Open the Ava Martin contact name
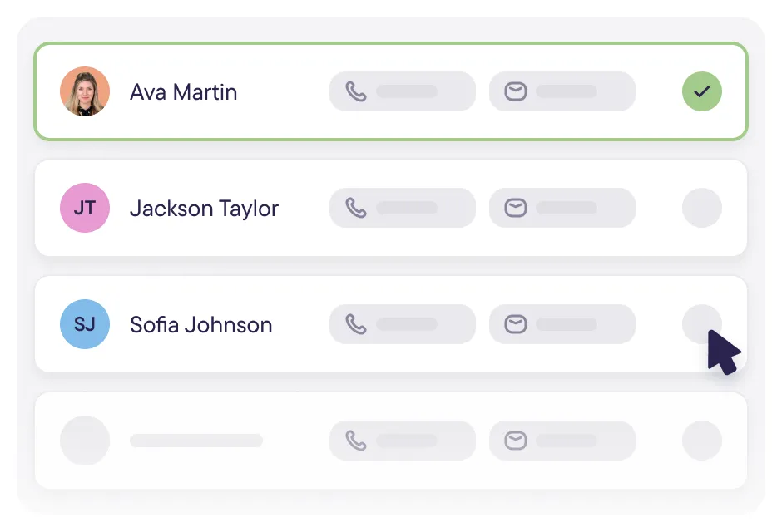Viewport: 782px width, 532px height. click(184, 92)
